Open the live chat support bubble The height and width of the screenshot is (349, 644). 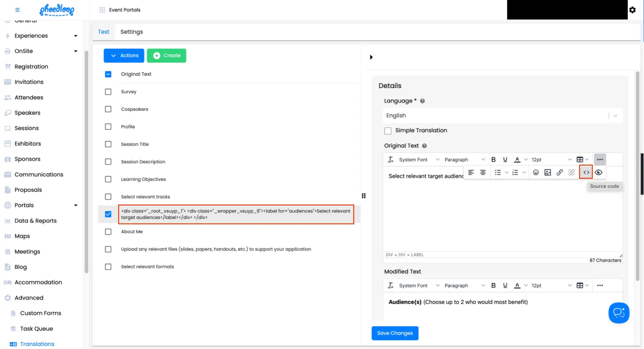tap(618, 313)
